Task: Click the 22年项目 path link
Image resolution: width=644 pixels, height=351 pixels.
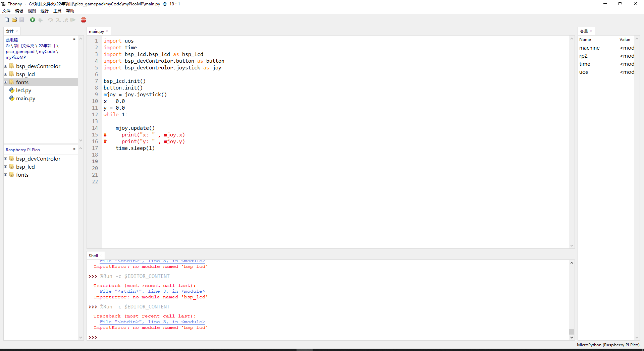Action: 47,46
